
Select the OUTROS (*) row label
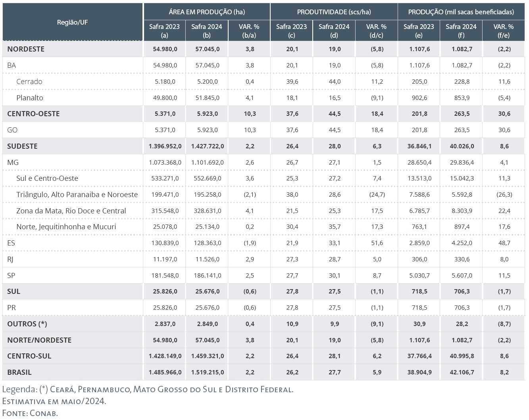tap(27, 324)
